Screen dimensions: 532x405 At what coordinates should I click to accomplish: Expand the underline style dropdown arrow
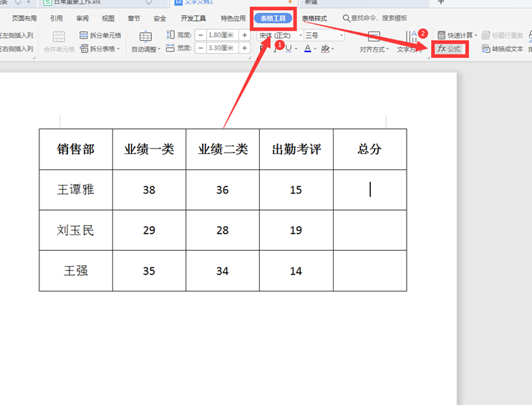[296, 49]
